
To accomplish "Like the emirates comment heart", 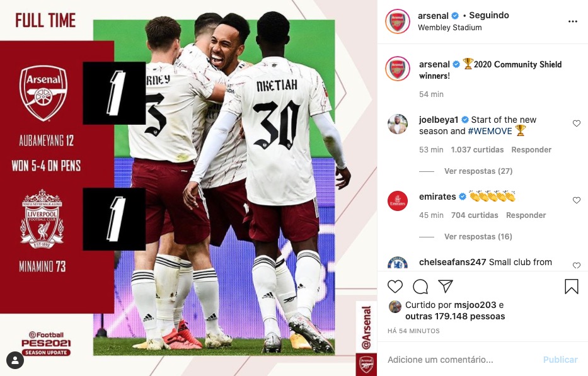I will coord(577,200).
